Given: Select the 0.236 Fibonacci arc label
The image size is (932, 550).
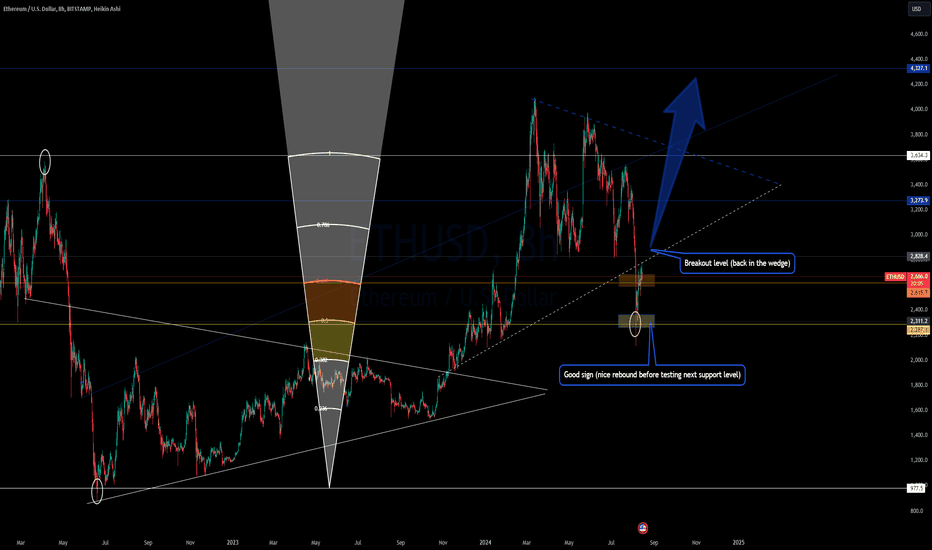Looking at the screenshot, I should 321,408.
